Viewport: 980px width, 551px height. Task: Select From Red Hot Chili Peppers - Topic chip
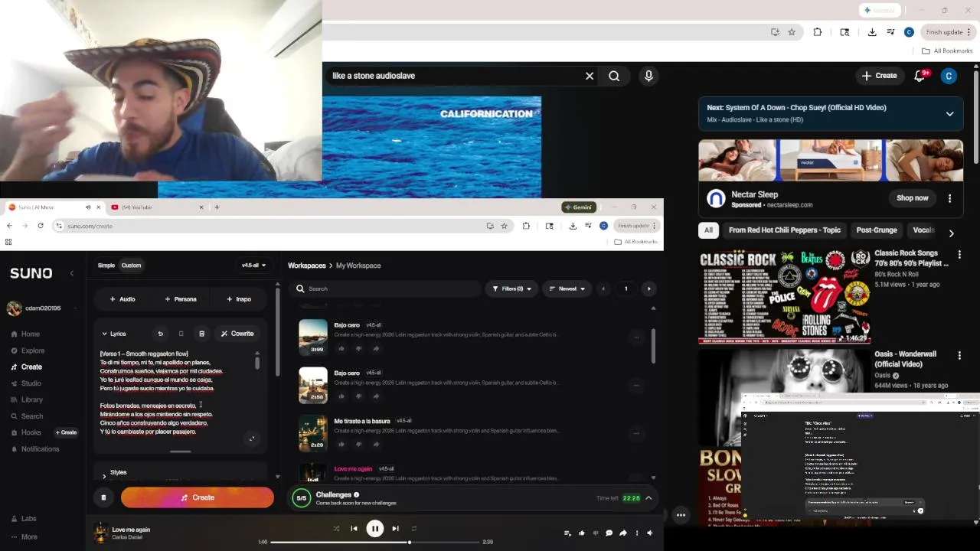click(785, 230)
